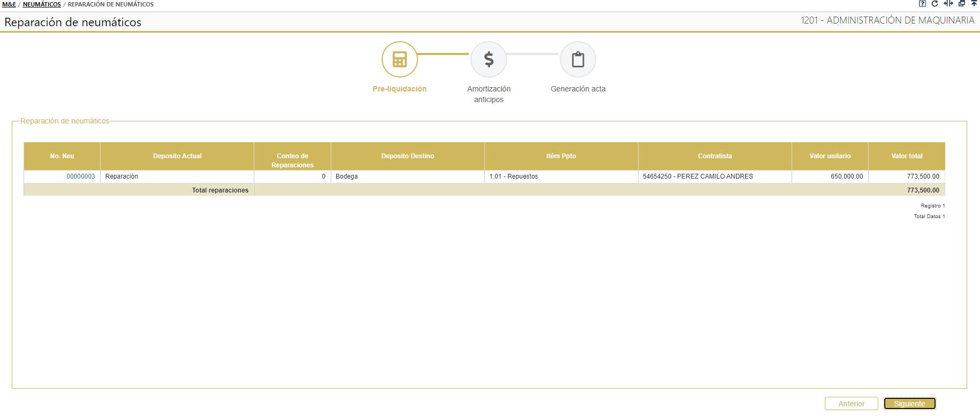The width and height of the screenshot is (980, 416).
Task: Click the Anterior button
Action: pos(852,404)
